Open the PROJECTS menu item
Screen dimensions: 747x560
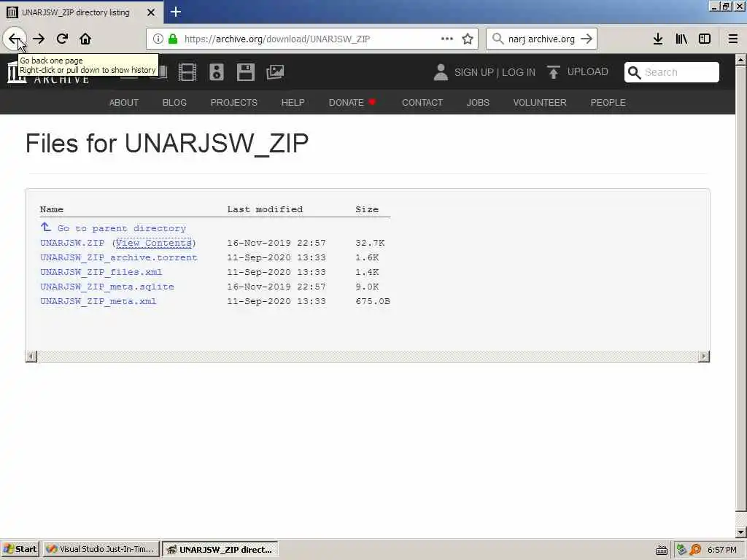point(233,102)
